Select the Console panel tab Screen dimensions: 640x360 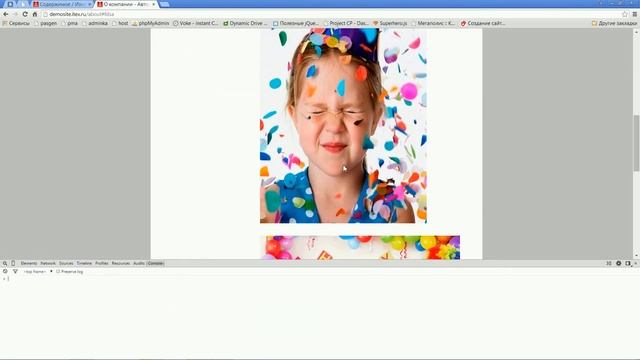(x=155, y=263)
